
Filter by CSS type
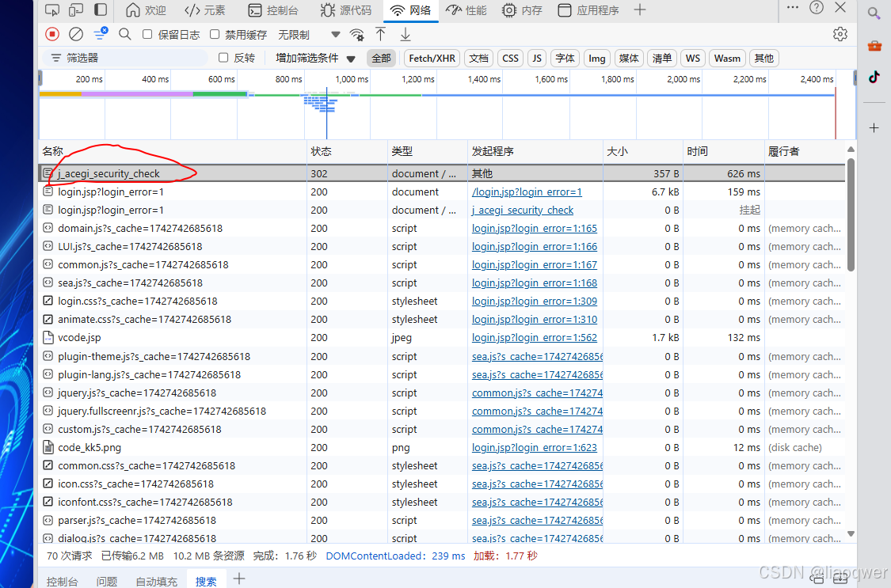click(510, 58)
